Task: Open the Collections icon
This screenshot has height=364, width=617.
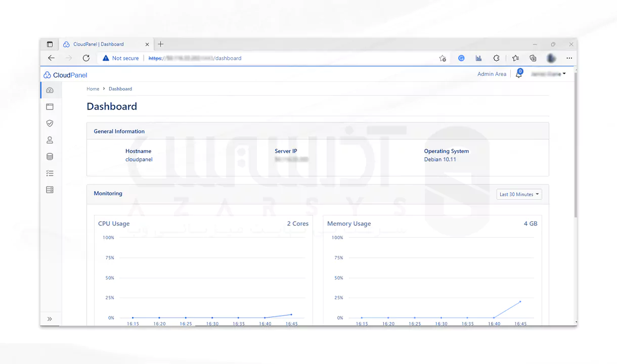Action: click(533, 58)
